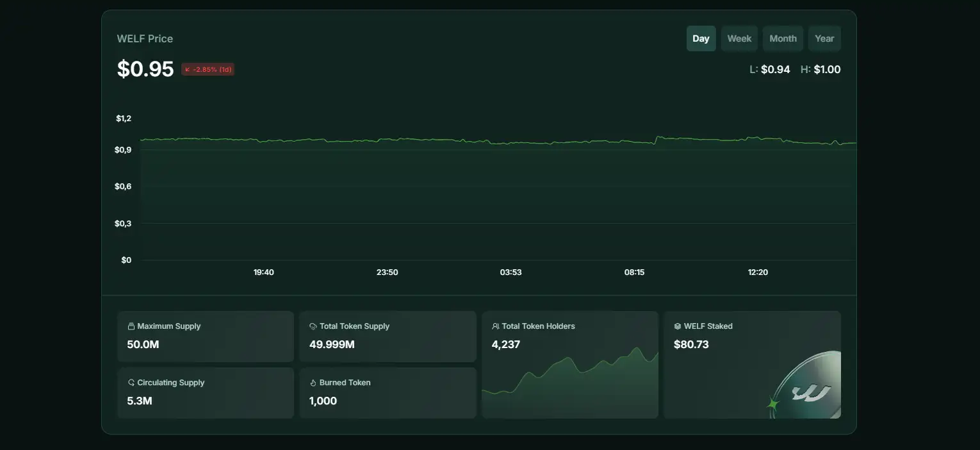Open the Maximum Supply card
This screenshot has width=980, height=450.
(x=206, y=337)
